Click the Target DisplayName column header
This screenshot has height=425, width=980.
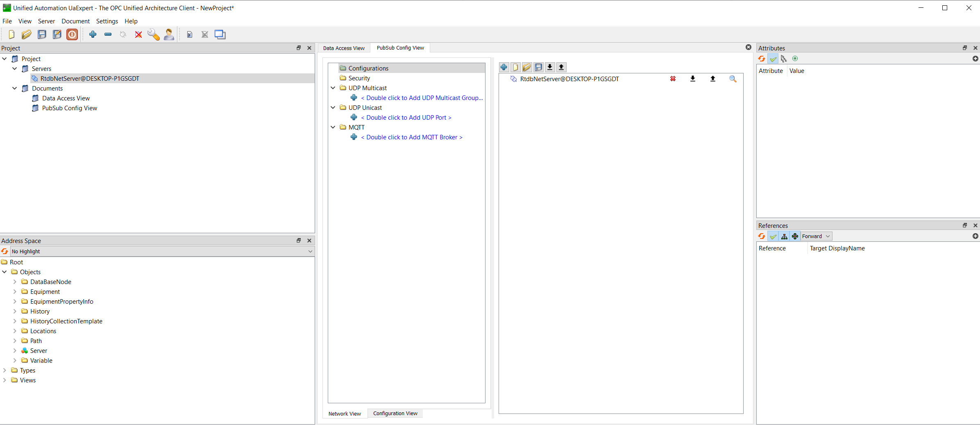(837, 248)
